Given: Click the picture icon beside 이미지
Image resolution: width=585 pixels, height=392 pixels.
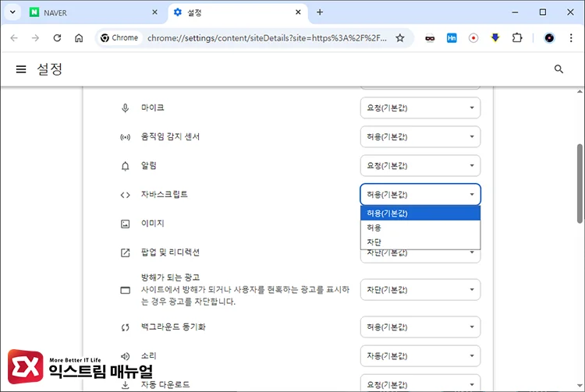Looking at the screenshot, I should tap(126, 224).
